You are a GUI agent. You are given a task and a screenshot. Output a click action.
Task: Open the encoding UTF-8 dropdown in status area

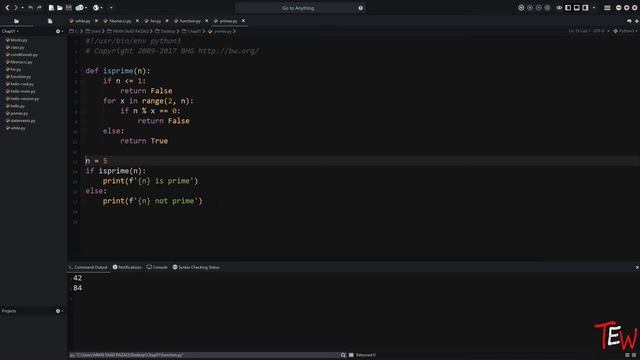click(x=601, y=31)
